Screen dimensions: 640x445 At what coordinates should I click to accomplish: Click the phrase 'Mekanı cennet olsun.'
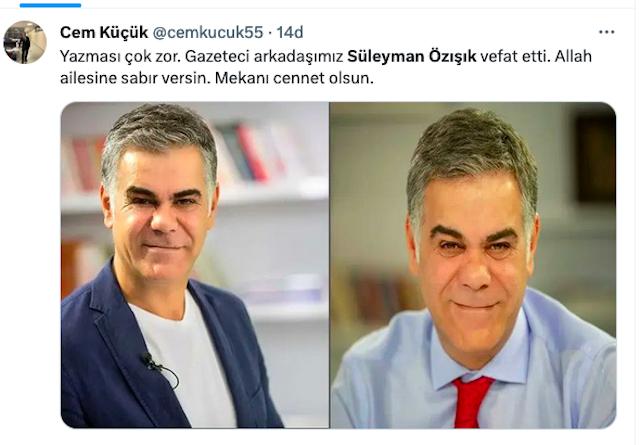[x=294, y=78]
